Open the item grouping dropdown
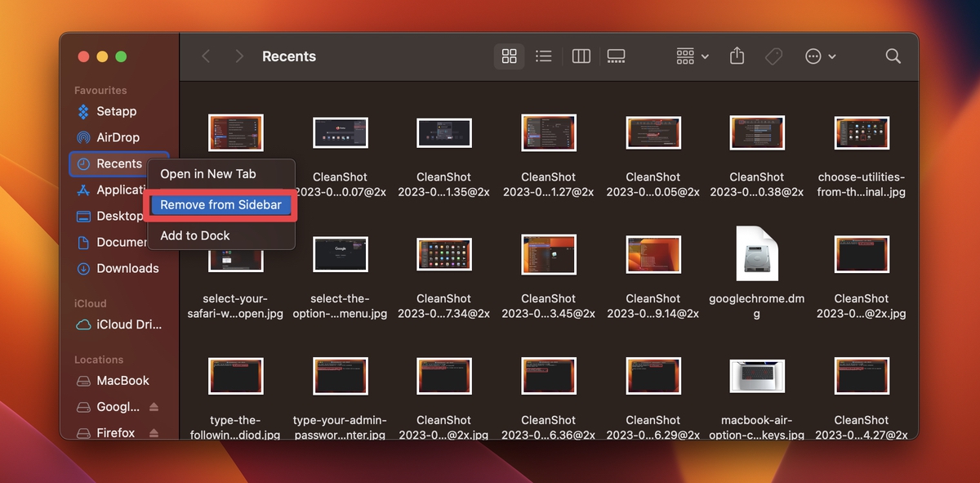980x483 pixels. tap(685, 56)
